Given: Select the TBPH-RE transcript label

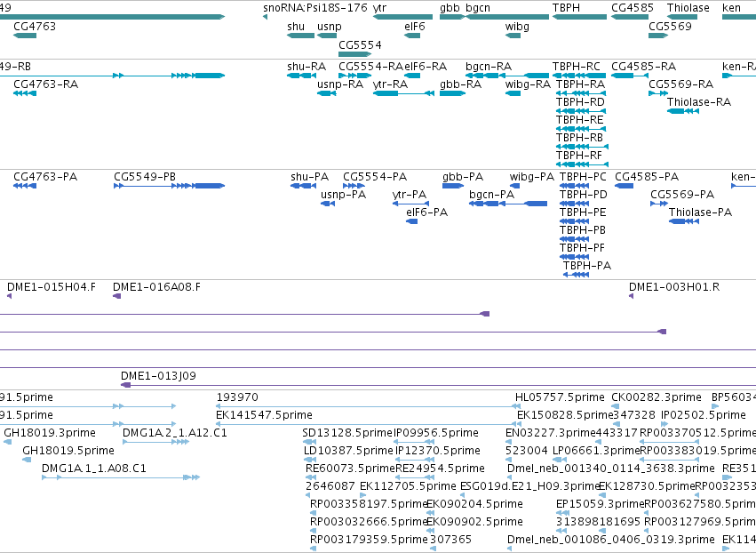Looking at the screenshot, I should coord(579,120).
